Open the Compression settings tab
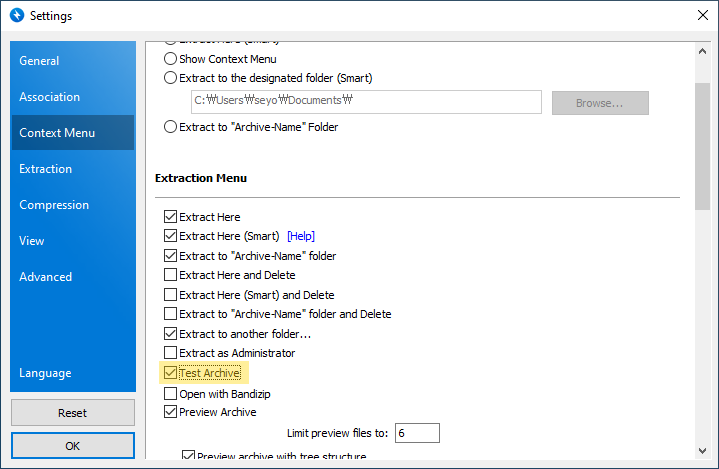The image size is (719, 469). [x=54, y=205]
